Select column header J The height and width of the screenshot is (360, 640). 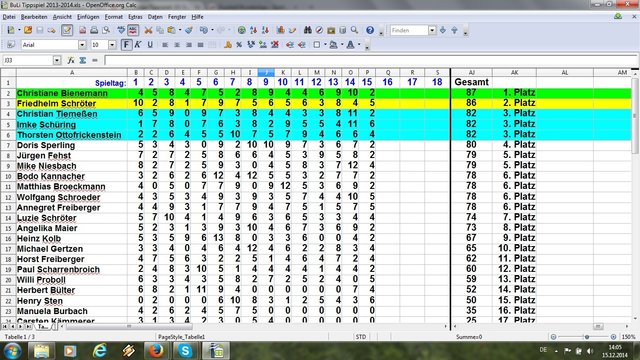point(266,73)
